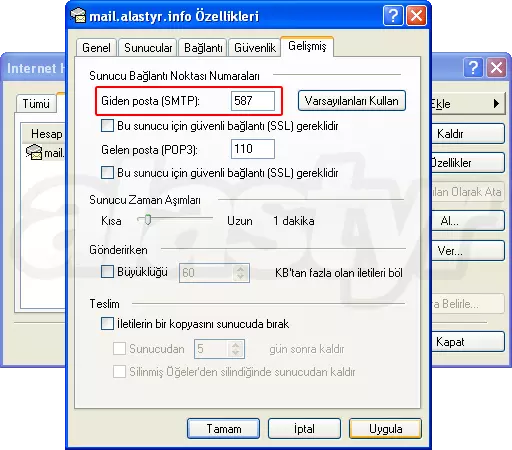Open Tümü tab in Internet accounts window
This screenshot has width=512, height=450.
pos(36,104)
